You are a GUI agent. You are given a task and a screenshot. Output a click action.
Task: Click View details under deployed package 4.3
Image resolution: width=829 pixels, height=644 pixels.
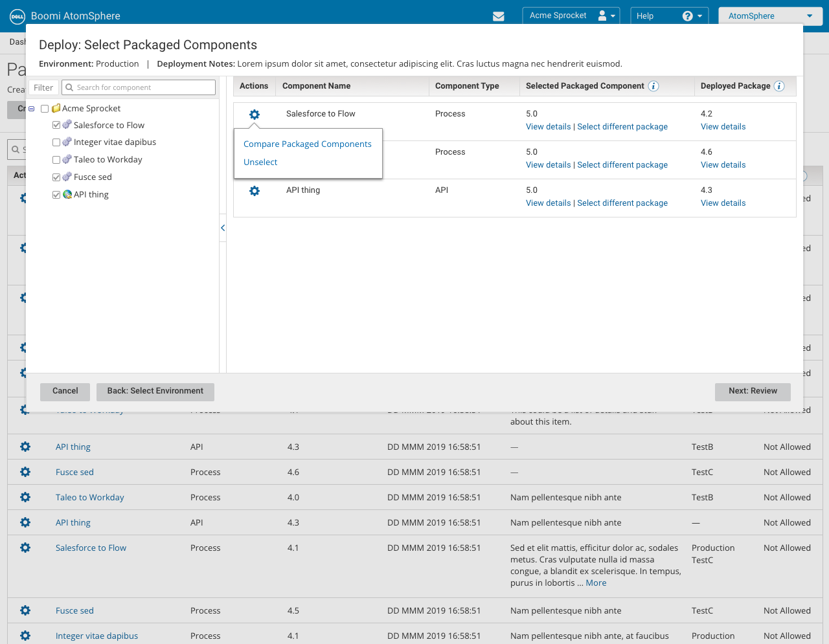(723, 203)
